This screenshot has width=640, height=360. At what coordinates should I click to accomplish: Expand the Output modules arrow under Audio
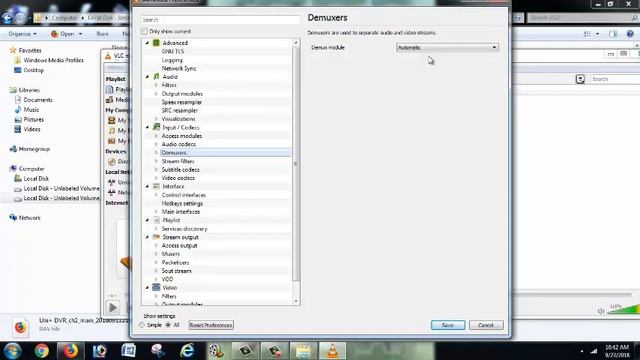pyautogui.click(x=156, y=93)
